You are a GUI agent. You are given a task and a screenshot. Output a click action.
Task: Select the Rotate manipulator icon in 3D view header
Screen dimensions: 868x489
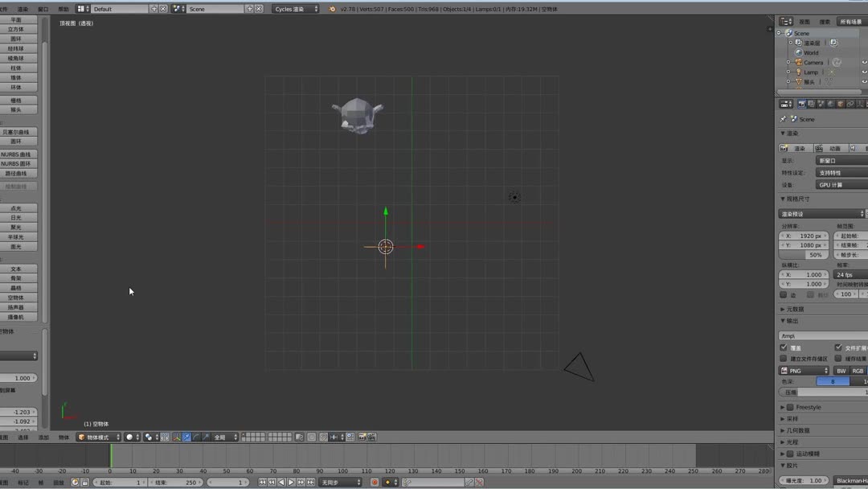point(197,437)
